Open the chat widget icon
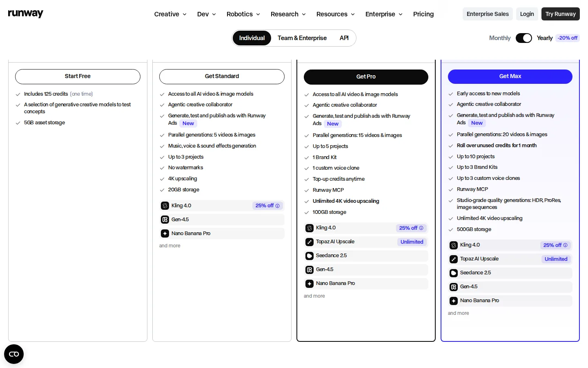The width and height of the screenshot is (588, 368). pyautogui.click(x=14, y=354)
